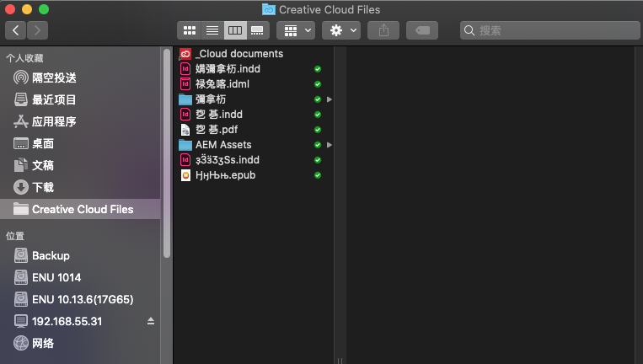Open the ENU 1014 volume

point(80,277)
